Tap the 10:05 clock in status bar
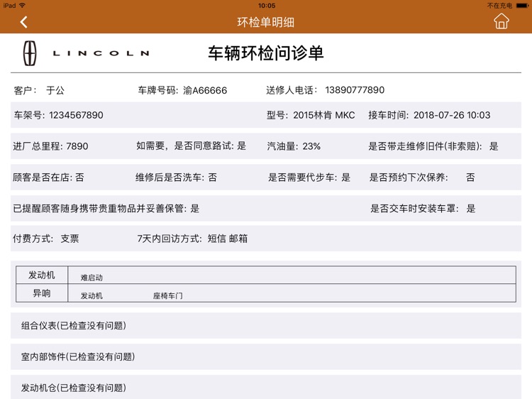This screenshot has height=399, width=532. tap(267, 6)
